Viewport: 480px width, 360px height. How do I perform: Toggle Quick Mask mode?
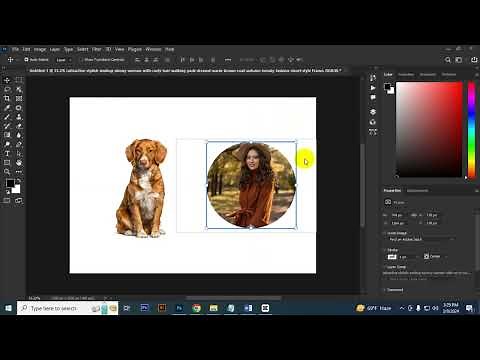tap(7, 200)
